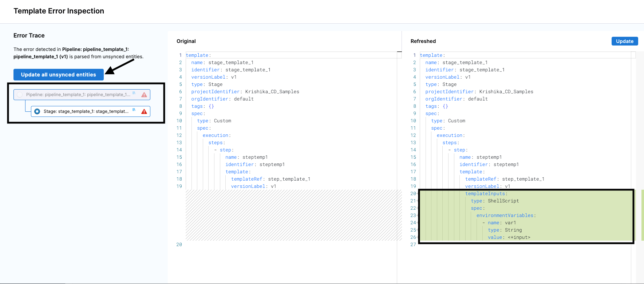
Task: Open the Stage: stage_template_1 node label
Action: (86, 111)
